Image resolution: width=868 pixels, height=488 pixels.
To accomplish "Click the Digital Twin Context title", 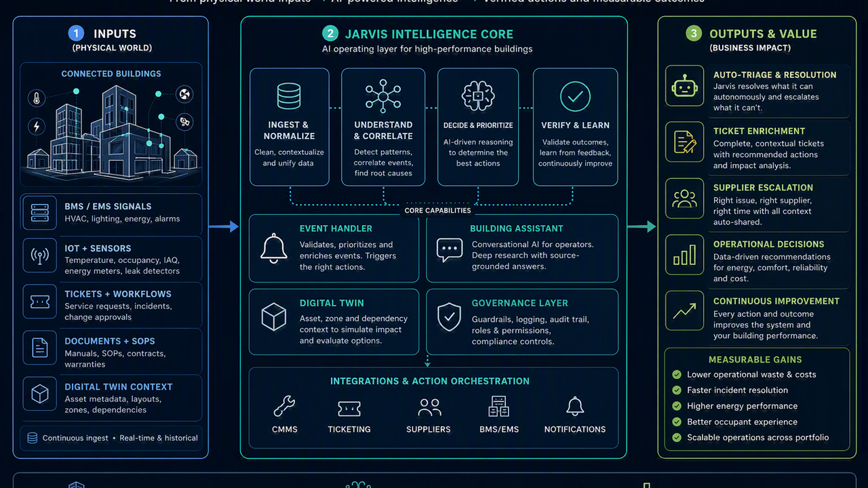I will pos(119,387).
